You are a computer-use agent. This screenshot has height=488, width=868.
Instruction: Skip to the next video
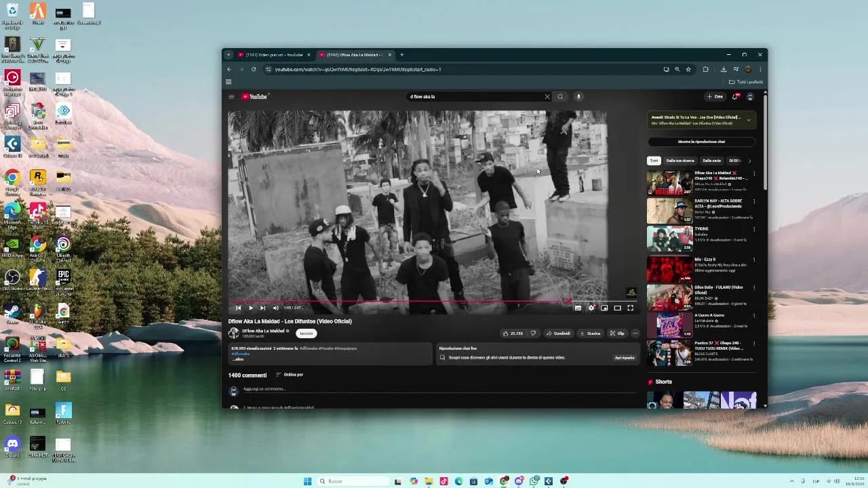262,308
